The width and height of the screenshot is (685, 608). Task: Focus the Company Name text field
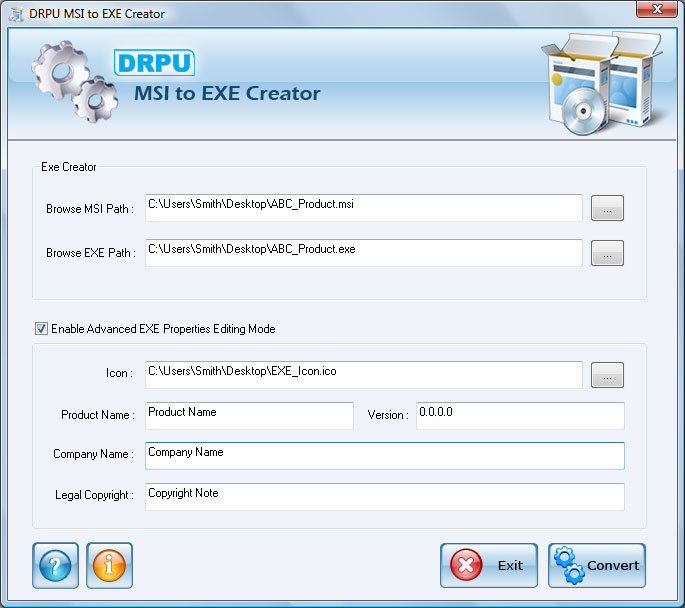[384, 456]
